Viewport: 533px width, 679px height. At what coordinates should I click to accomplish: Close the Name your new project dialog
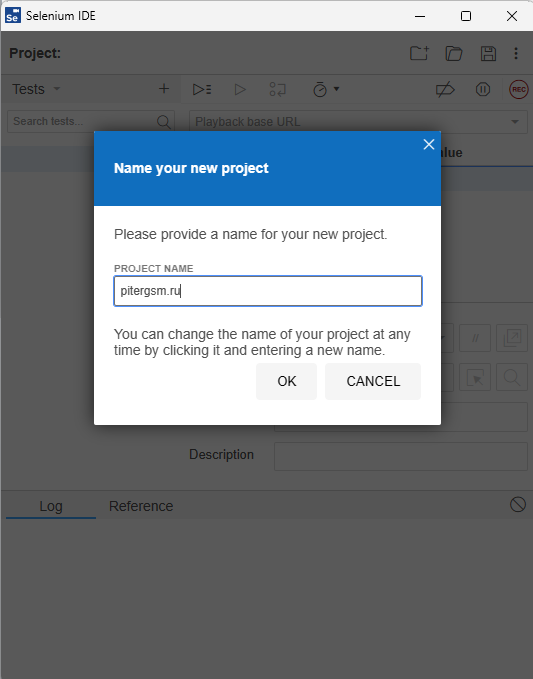[x=429, y=144]
